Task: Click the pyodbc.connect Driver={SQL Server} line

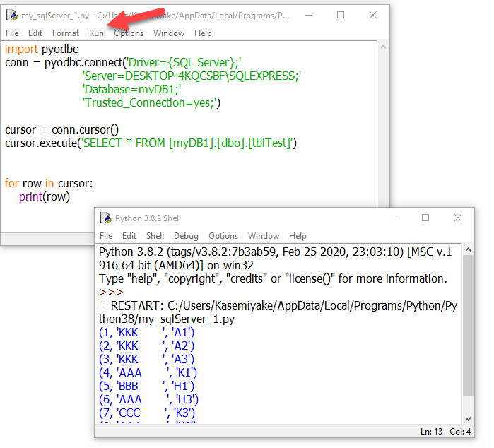Action: 123,63
